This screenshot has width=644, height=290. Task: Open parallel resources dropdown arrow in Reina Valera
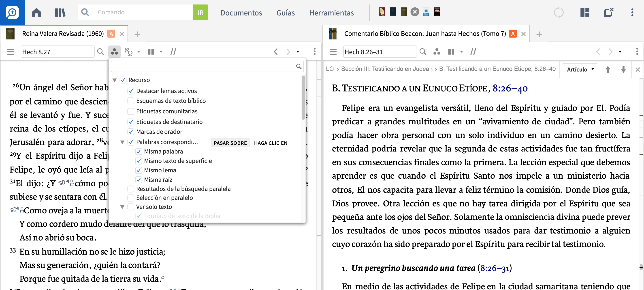pyautogui.click(x=161, y=52)
